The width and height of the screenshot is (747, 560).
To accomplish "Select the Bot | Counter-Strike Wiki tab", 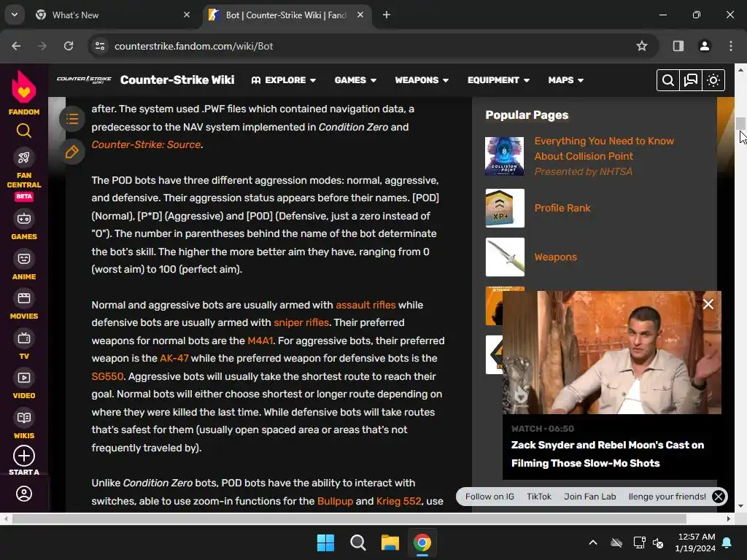I will [286, 15].
